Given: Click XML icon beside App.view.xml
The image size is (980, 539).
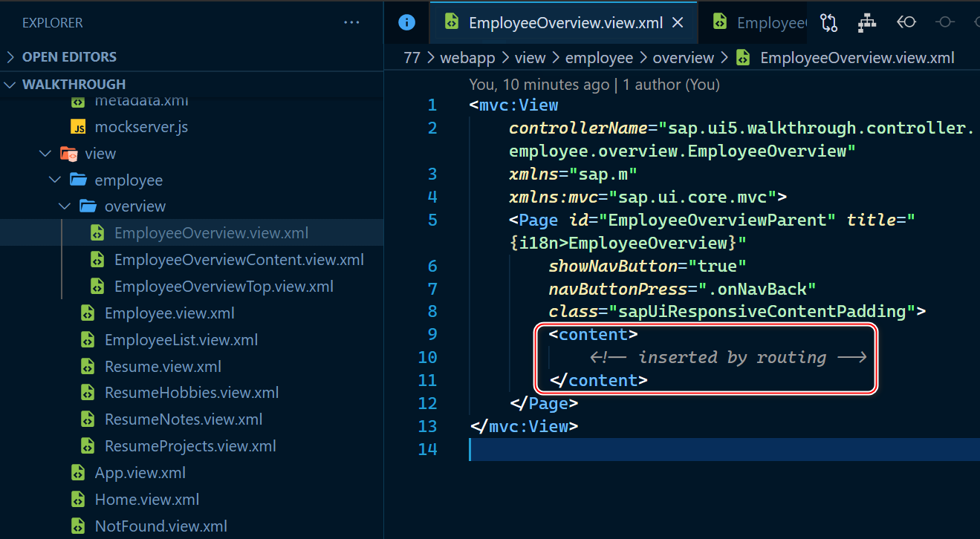Looking at the screenshot, I should 78,473.
